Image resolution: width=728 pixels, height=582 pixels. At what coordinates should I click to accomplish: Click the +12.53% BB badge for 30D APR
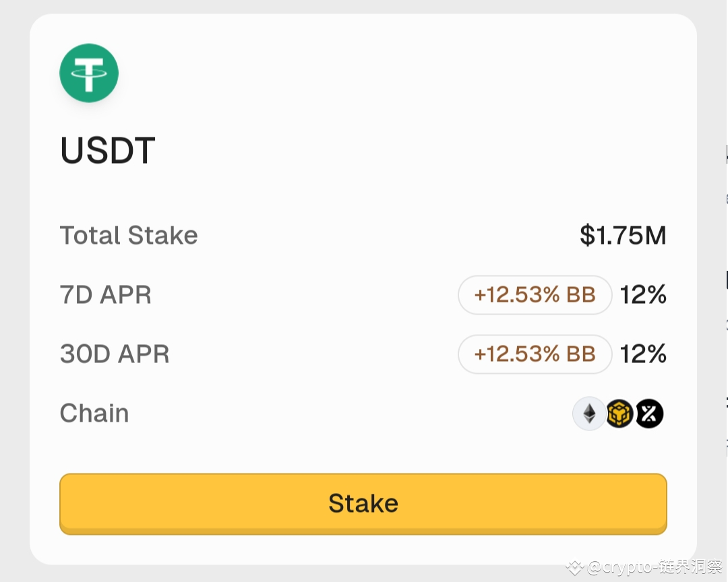(535, 354)
